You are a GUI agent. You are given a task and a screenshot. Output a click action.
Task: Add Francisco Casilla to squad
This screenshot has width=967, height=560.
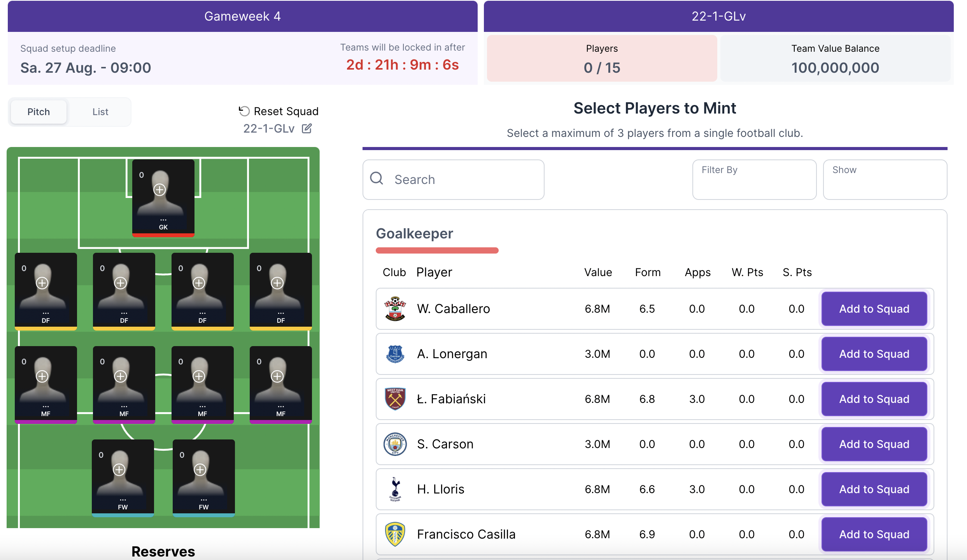click(874, 534)
